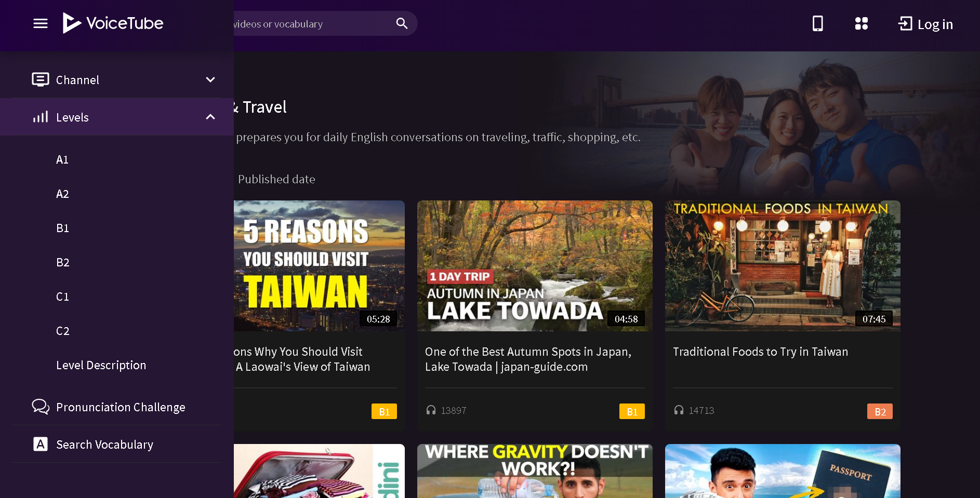Click the Log in button

pyautogui.click(x=925, y=24)
